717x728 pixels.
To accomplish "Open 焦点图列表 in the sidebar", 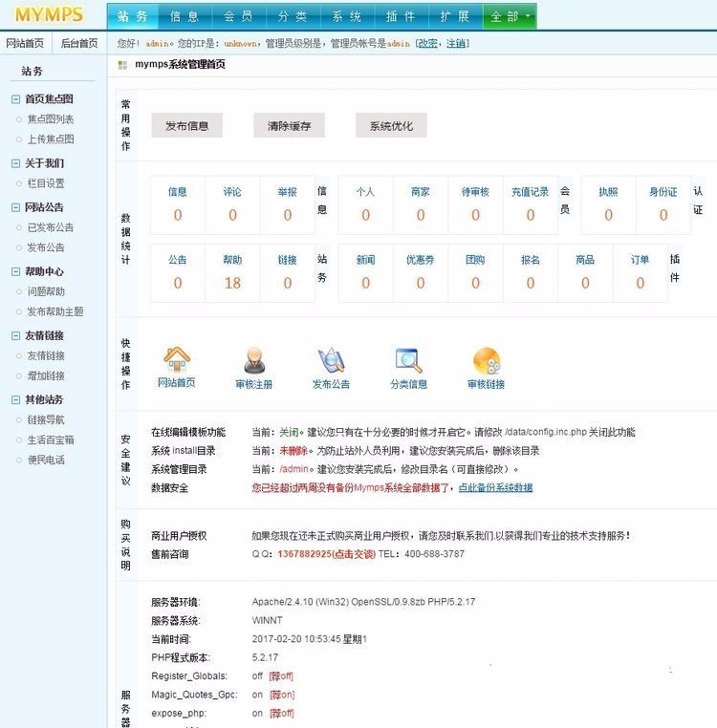I will [x=50, y=119].
